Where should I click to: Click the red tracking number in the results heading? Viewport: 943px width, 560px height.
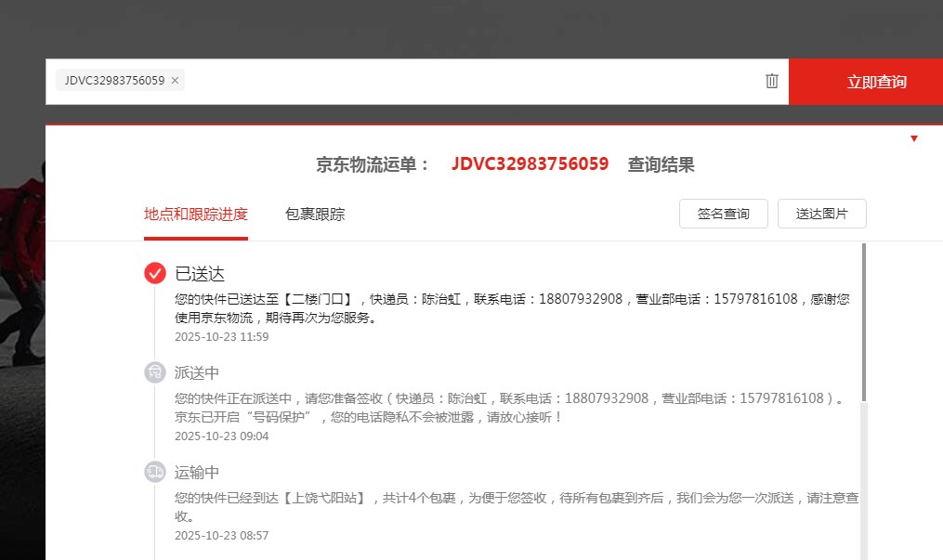(530, 164)
